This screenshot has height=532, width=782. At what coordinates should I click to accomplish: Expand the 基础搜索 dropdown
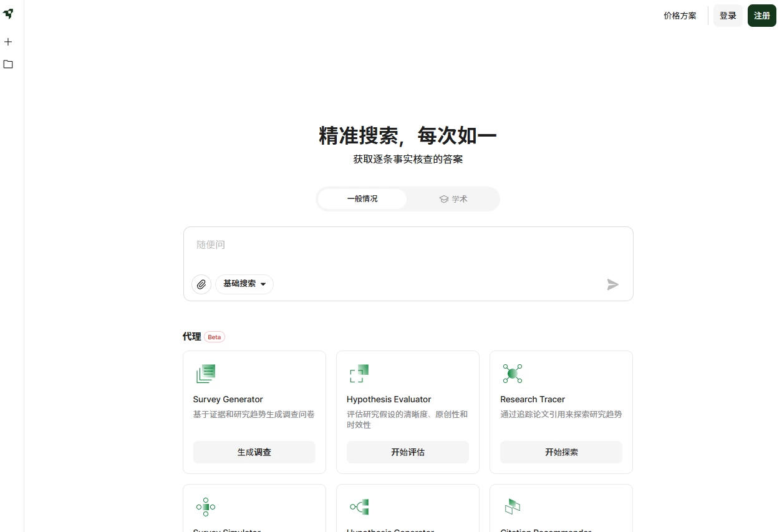click(x=244, y=284)
